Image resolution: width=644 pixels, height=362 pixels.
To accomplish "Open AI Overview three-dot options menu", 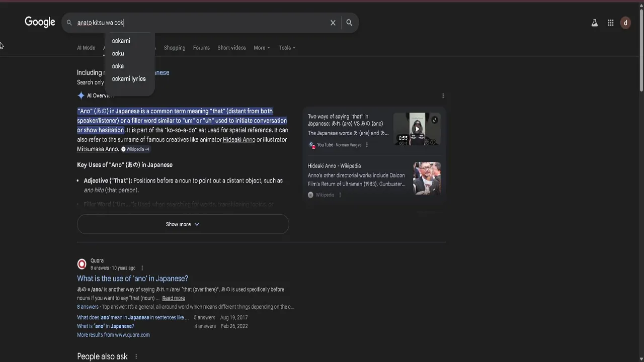I will (x=443, y=96).
